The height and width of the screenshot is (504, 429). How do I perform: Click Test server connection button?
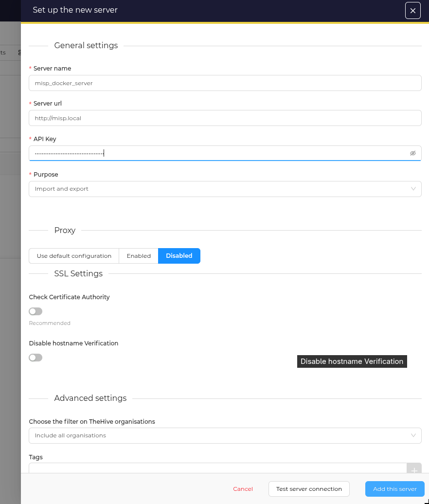point(309,489)
